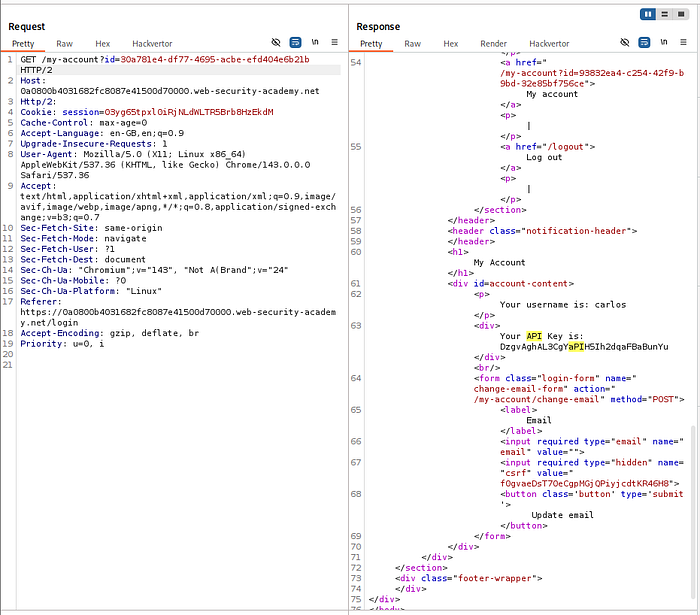The image size is (700, 615).
Task: Switch to Response Hex tab
Action: pyautogui.click(x=450, y=44)
